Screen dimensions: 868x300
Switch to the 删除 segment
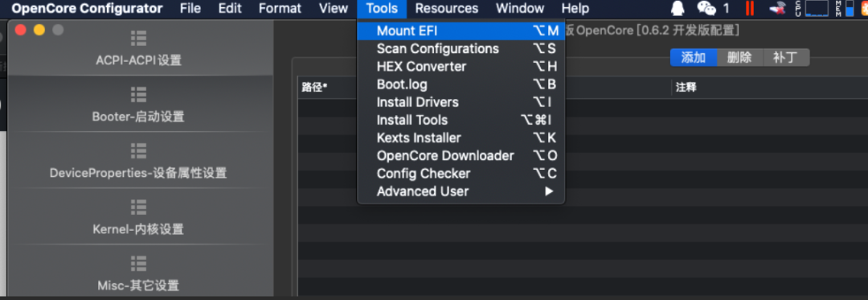click(x=739, y=58)
